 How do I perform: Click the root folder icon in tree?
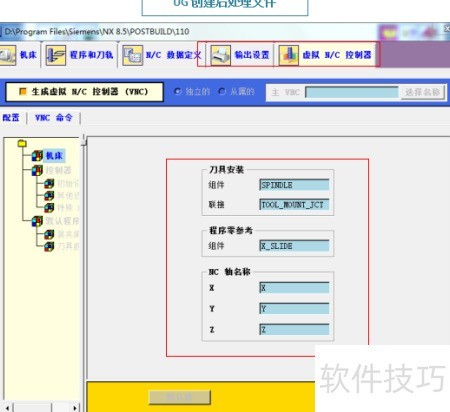tap(22, 143)
